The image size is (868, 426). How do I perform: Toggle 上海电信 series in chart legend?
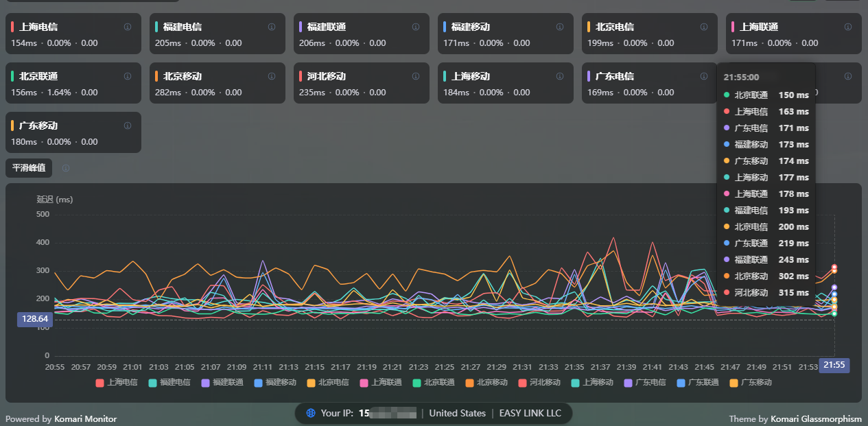click(x=116, y=382)
